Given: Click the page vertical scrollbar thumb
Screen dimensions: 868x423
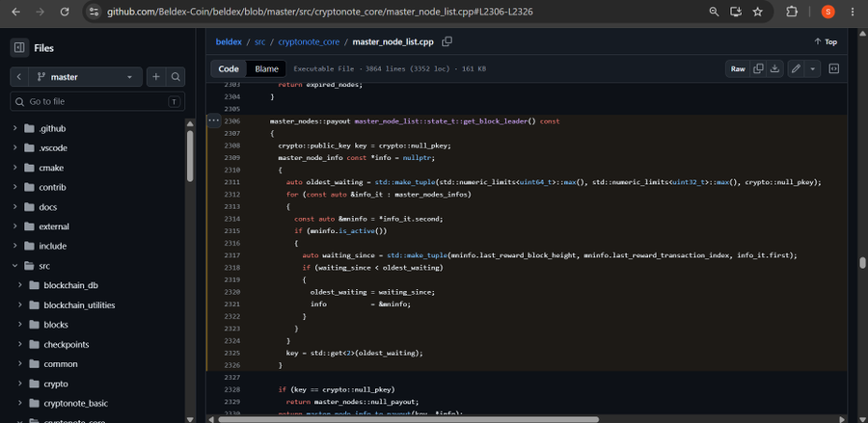Looking at the screenshot, I should click(863, 262).
